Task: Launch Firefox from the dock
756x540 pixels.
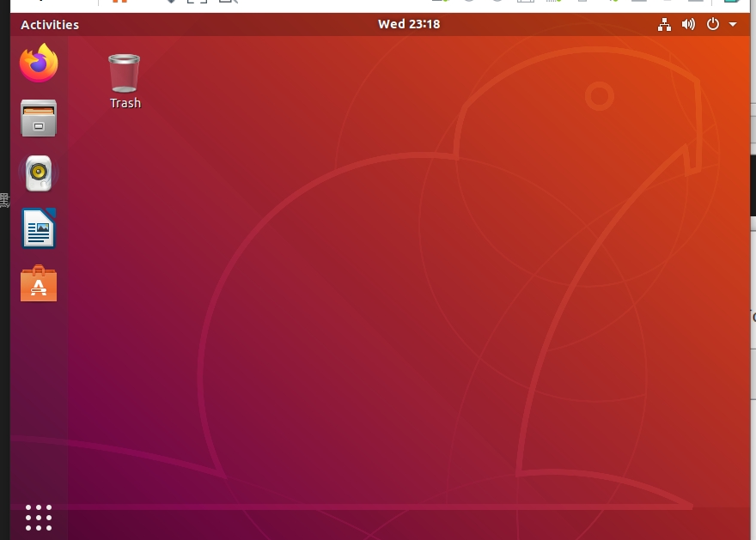Action: point(39,64)
